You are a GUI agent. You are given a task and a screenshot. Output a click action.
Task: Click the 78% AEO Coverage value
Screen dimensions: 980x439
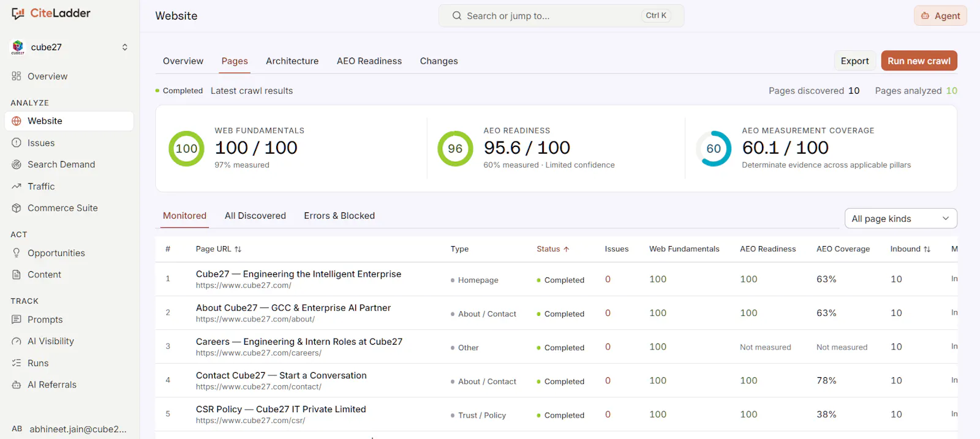pyautogui.click(x=826, y=381)
